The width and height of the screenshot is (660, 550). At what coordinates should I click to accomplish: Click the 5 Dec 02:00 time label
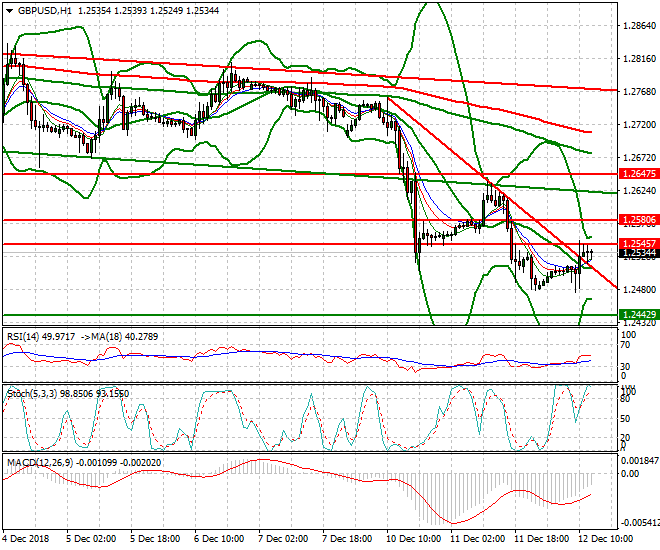coord(91,539)
